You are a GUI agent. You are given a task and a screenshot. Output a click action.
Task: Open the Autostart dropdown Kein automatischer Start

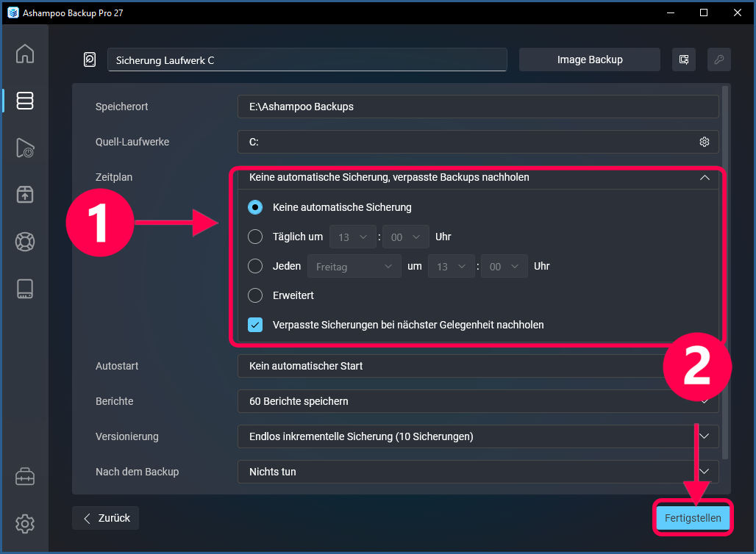pos(478,366)
